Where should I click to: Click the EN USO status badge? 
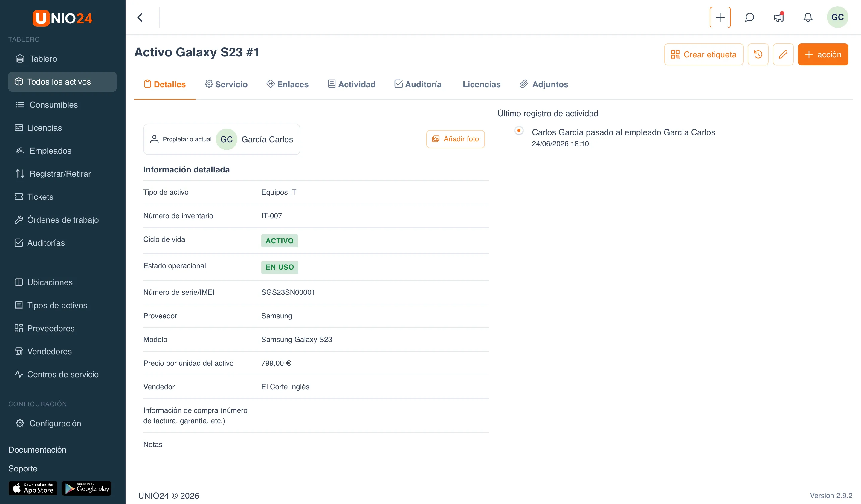coord(280,267)
